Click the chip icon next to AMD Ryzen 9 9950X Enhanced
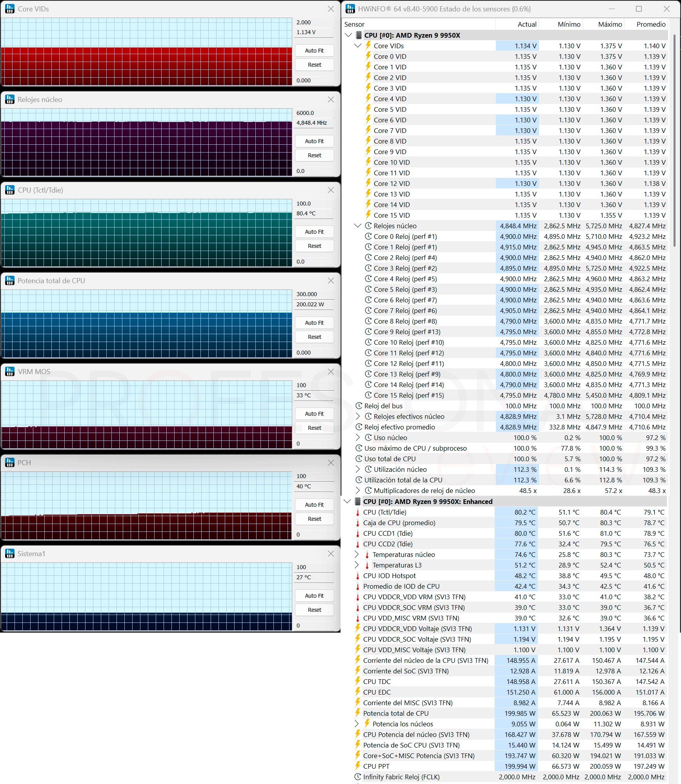This screenshot has width=681, height=784. tap(357, 501)
